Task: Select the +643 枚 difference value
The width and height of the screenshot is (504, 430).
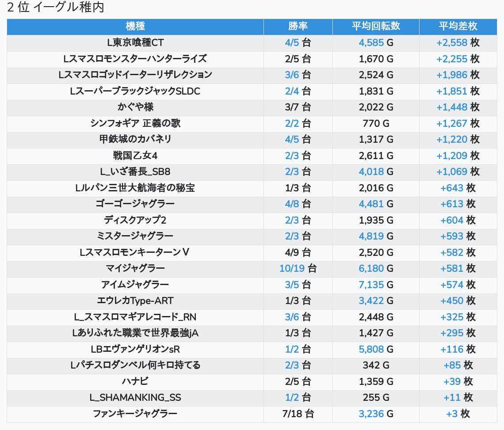Action: tap(458, 188)
